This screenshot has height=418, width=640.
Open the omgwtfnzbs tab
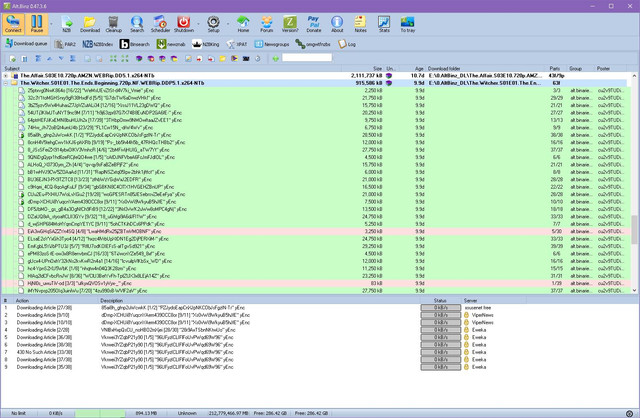[x=313, y=44]
